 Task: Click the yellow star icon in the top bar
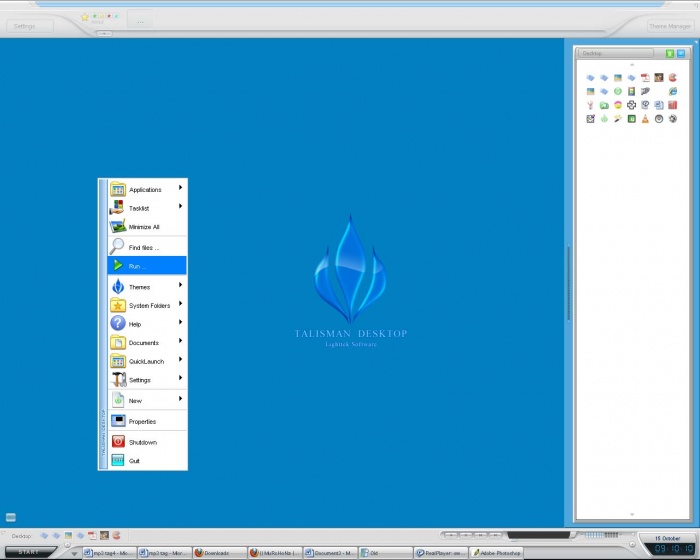pos(84,17)
